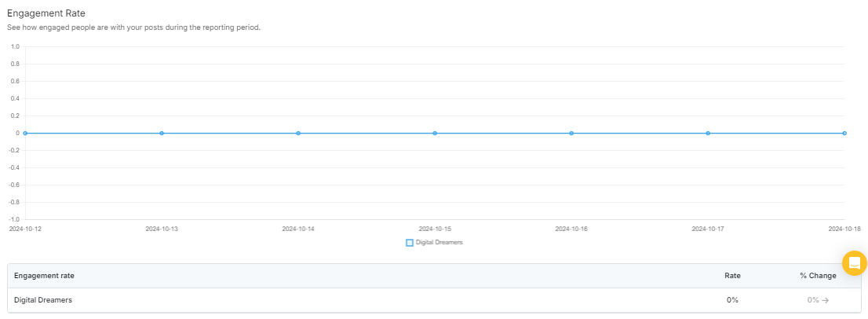
Task: Click the arrow icon beside 0% change
Action: [826, 300]
